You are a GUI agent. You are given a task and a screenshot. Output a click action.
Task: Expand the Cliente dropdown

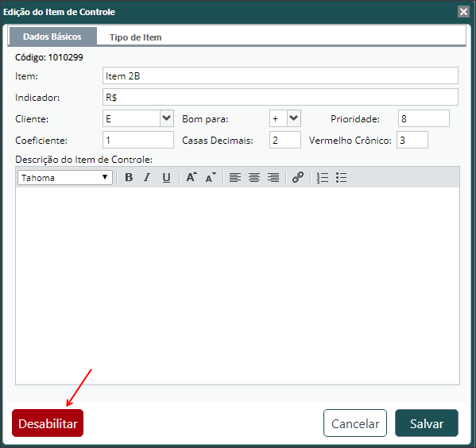[x=167, y=118]
